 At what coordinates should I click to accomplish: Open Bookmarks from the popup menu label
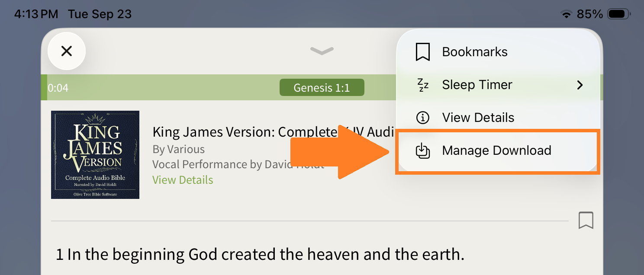[x=475, y=52]
